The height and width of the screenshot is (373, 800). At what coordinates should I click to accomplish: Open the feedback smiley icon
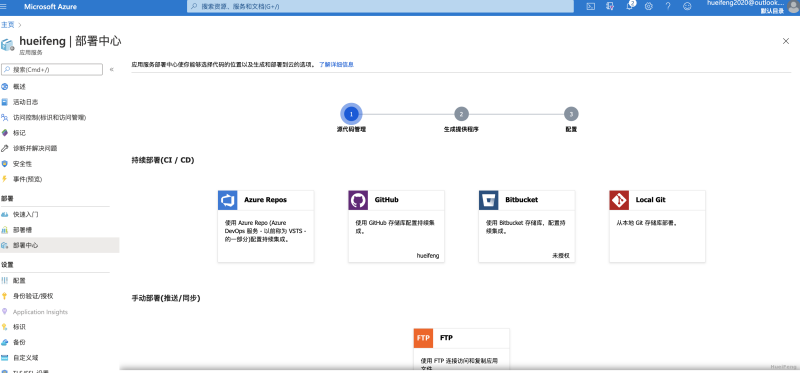(x=687, y=7)
